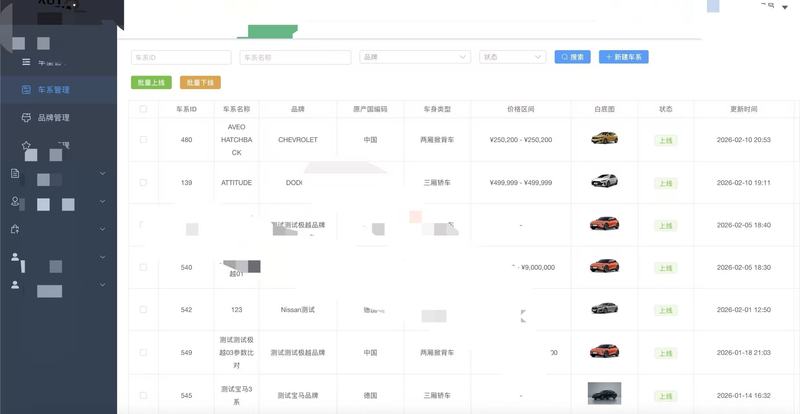
Task: Click the hamburger menu icon in the sidebar
Action: pyautogui.click(x=26, y=63)
